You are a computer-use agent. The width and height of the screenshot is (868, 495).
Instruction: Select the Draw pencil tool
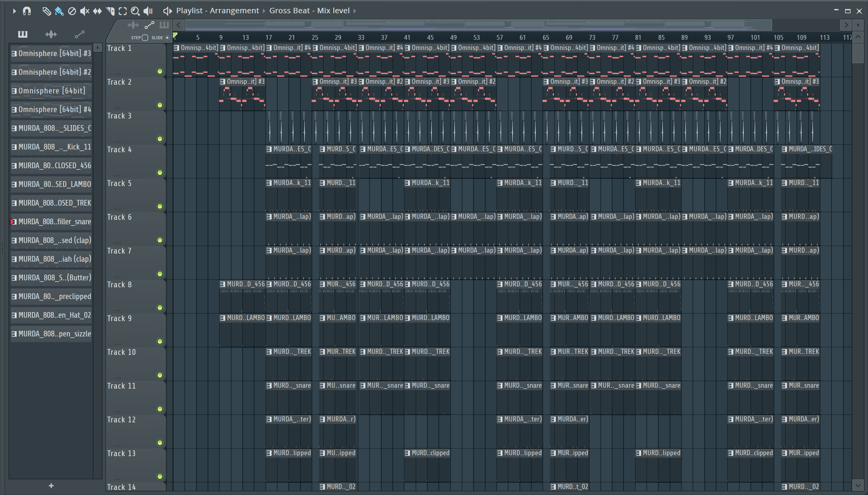[46, 11]
